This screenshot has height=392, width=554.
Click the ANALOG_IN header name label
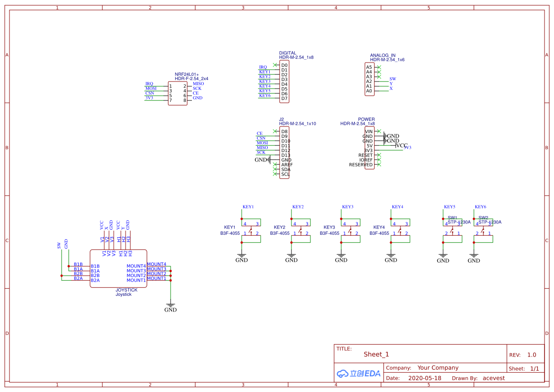(x=382, y=55)
